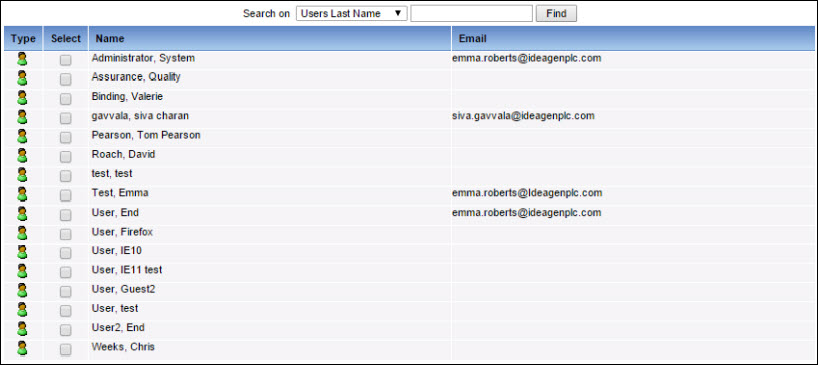The width and height of the screenshot is (818, 365).
Task: Click the name Binding, Valerie
Action: click(x=127, y=96)
